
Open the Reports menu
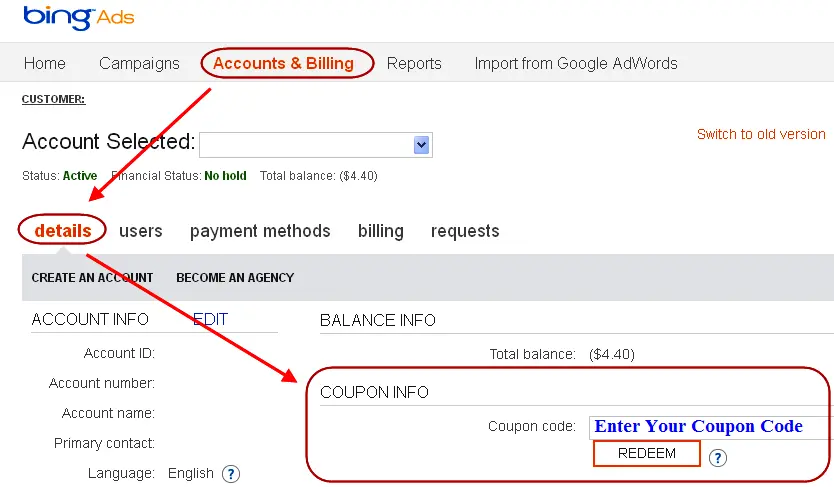414,63
